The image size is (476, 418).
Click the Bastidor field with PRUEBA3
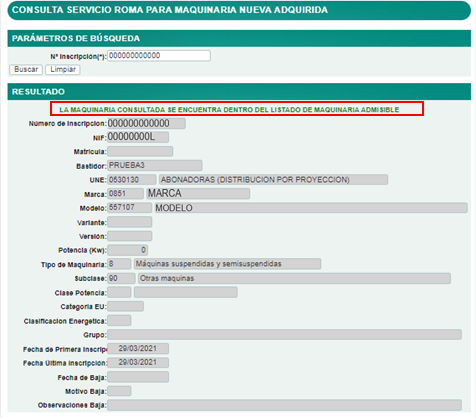(x=155, y=165)
